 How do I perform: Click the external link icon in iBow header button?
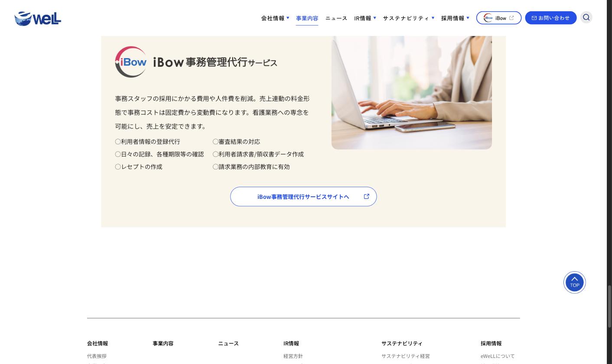click(511, 18)
